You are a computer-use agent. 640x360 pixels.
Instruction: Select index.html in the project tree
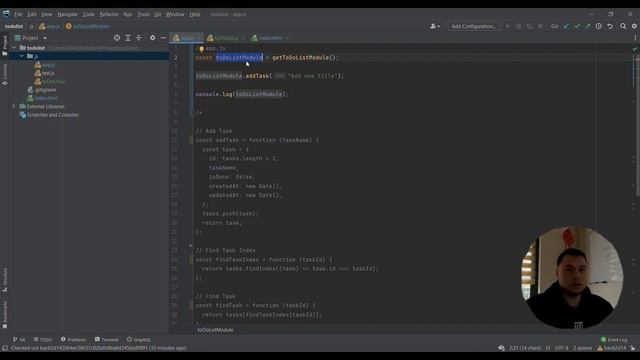42,98
